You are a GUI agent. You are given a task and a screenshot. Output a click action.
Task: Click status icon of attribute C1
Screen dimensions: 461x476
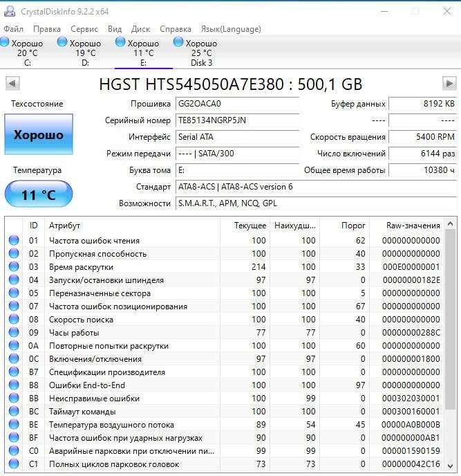tap(14, 464)
